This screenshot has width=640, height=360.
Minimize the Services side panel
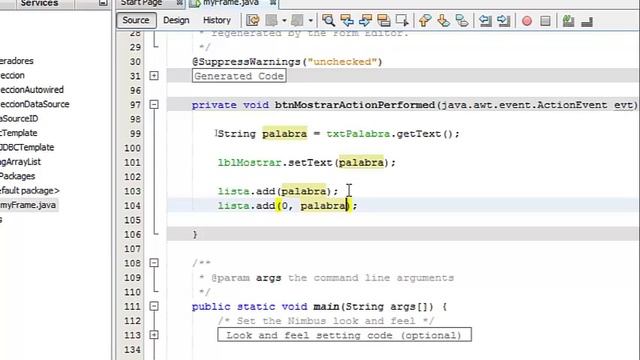coord(103,3)
